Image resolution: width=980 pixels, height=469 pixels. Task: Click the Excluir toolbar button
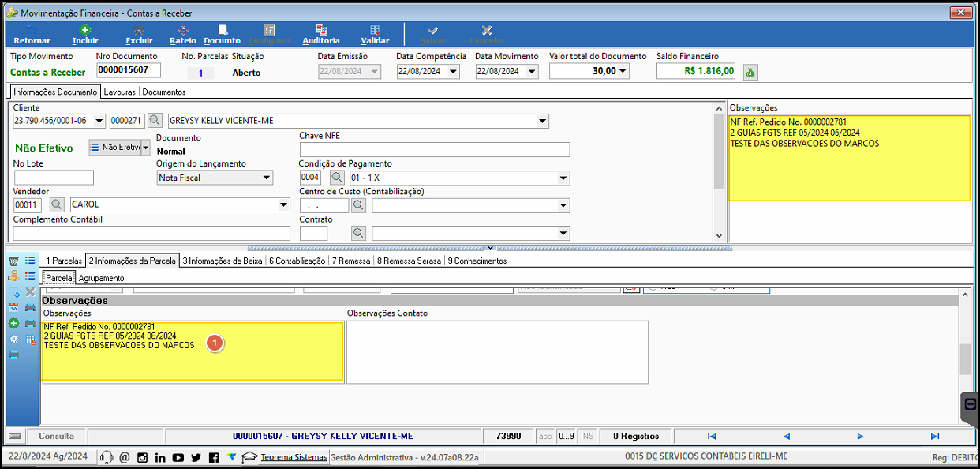point(139,35)
